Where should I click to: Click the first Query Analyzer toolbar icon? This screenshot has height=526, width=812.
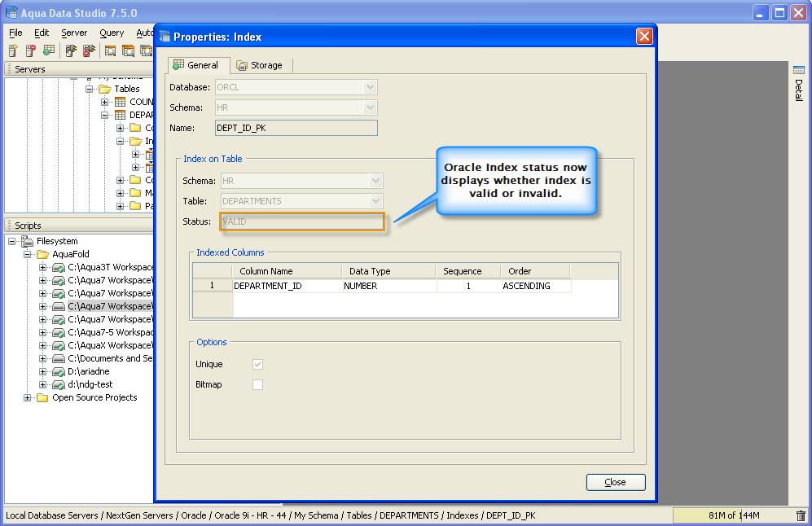click(x=110, y=50)
